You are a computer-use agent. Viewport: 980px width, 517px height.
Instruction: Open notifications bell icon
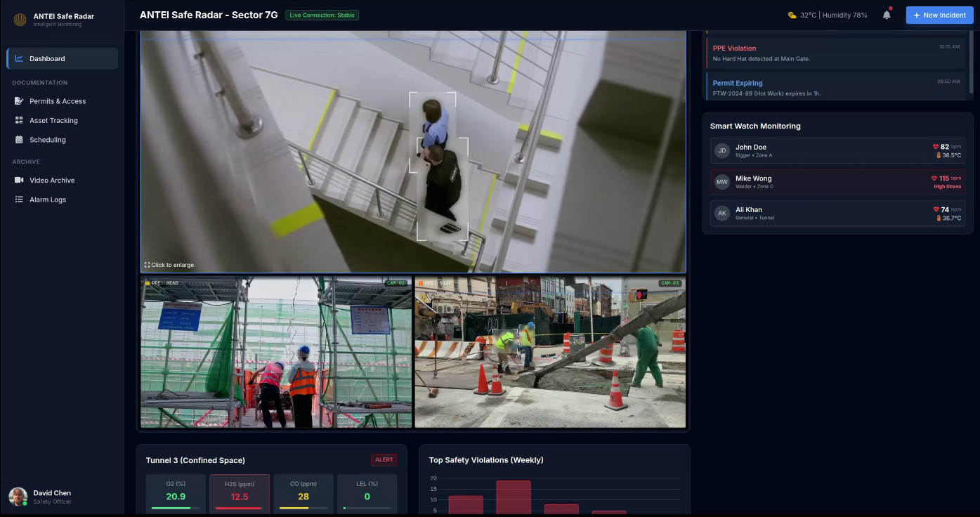(887, 15)
